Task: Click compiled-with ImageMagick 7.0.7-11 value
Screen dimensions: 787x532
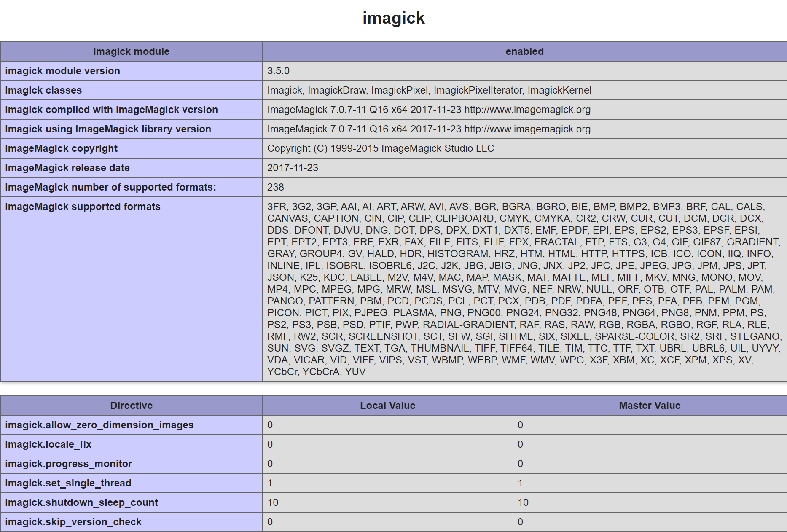Action: click(x=429, y=110)
